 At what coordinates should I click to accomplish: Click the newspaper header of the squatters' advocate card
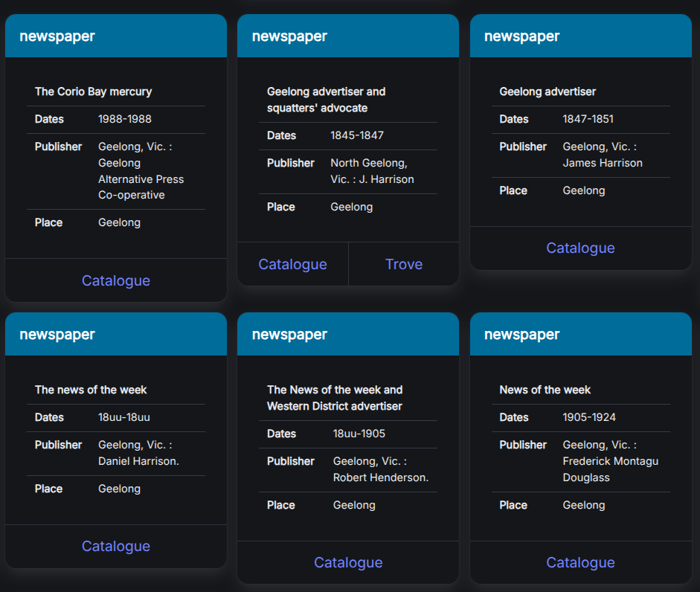coord(289,36)
